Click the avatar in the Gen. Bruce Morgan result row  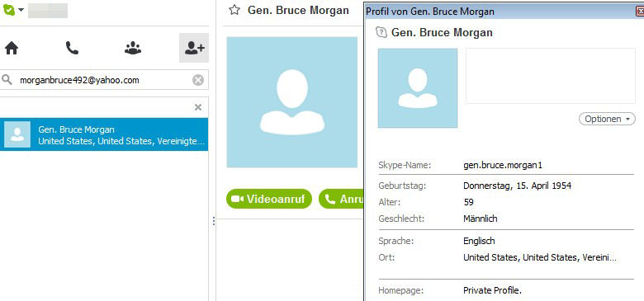click(17, 134)
